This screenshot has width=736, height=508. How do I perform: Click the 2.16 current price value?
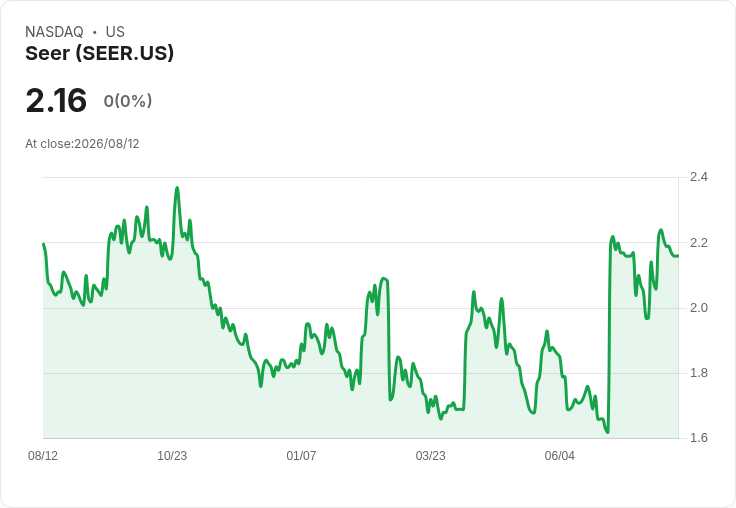(56, 100)
